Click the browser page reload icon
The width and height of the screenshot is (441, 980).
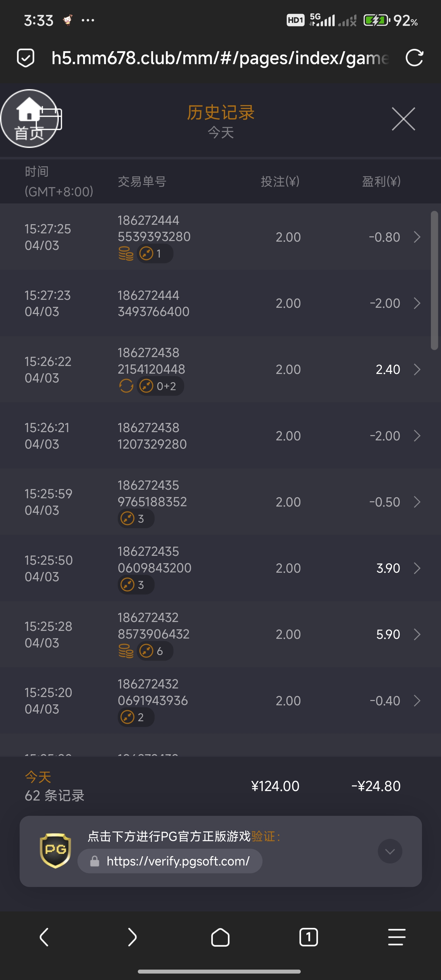pos(414,58)
